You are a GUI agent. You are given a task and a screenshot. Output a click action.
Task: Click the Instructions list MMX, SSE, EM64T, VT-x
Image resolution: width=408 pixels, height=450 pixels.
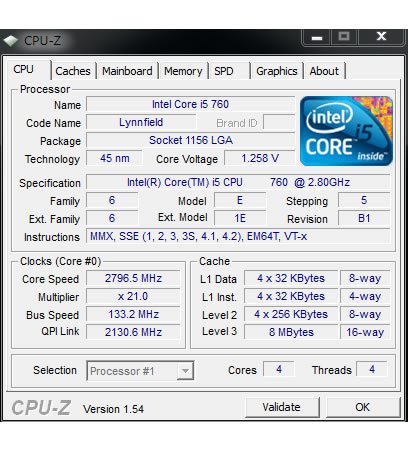tap(238, 236)
